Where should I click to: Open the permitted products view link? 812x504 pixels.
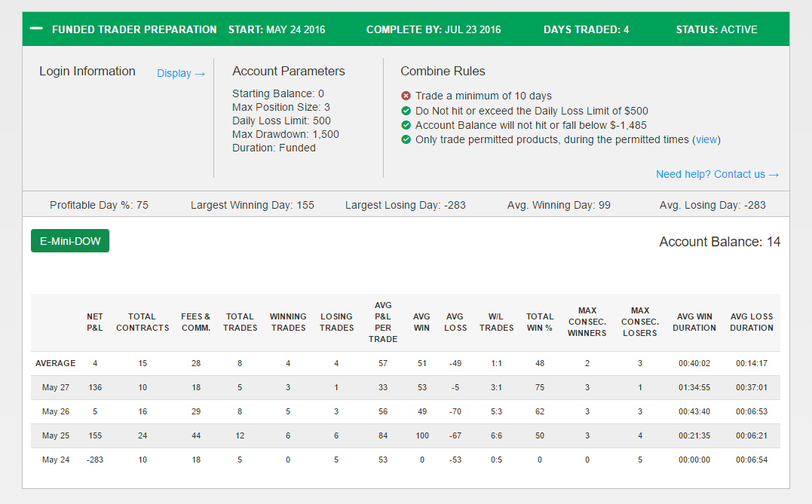pyautogui.click(x=706, y=139)
